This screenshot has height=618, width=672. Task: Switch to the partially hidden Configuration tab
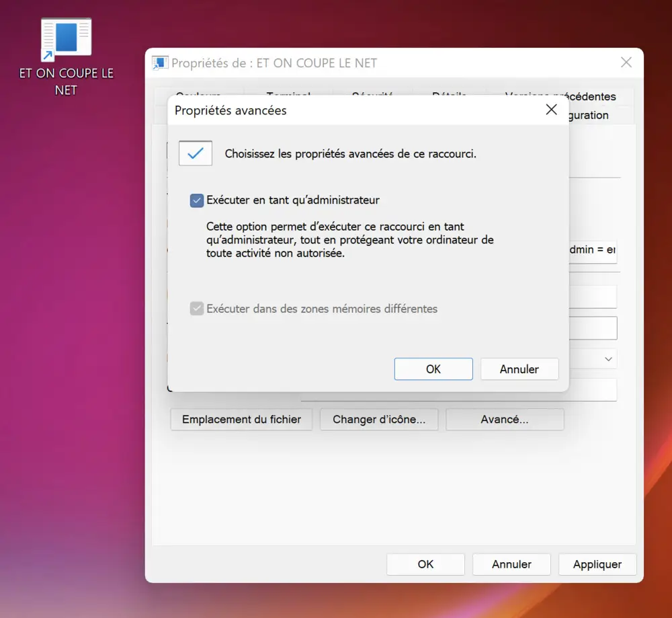pyautogui.click(x=589, y=115)
